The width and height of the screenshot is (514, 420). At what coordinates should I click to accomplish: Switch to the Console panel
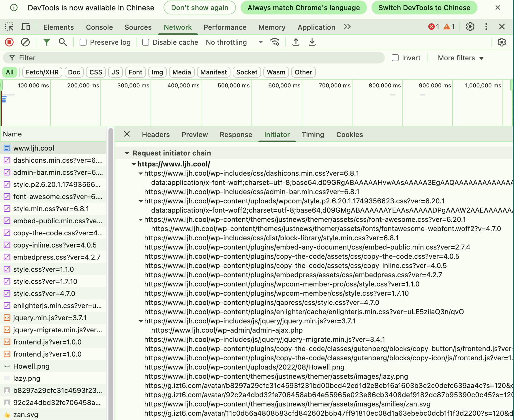click(100, 27)
